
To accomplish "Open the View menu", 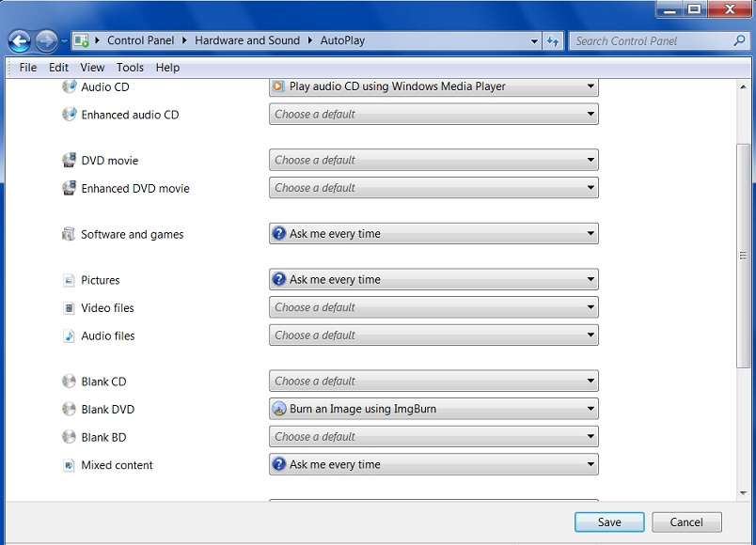I will click(x=92, y=68).
